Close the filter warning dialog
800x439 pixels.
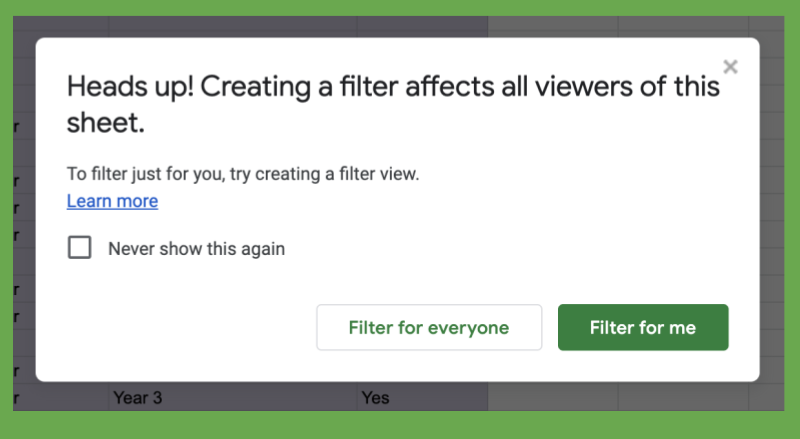click(x=730, y=66)
